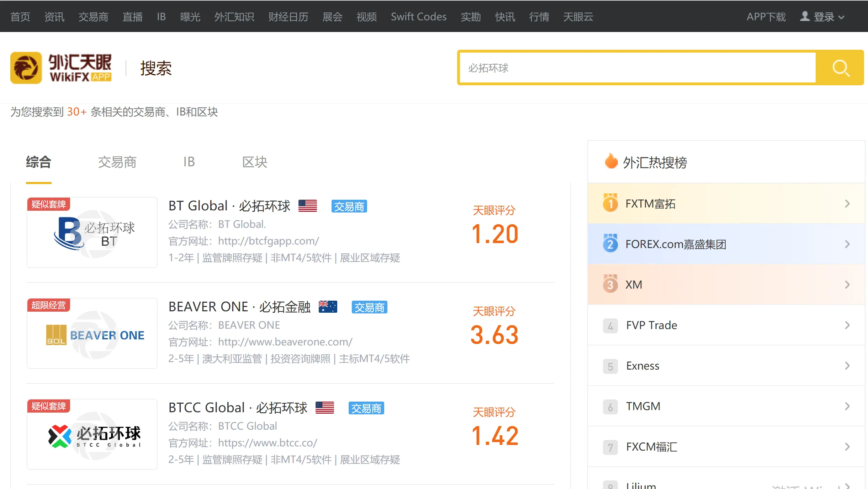This screenshot has width=868, height=489.
Task: Switch to the 区块 results tab
Action: point(255,162)
